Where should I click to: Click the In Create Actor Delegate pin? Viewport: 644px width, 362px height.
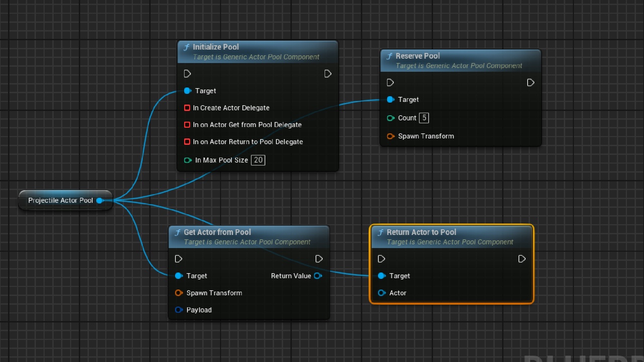[x=187, y=108]
